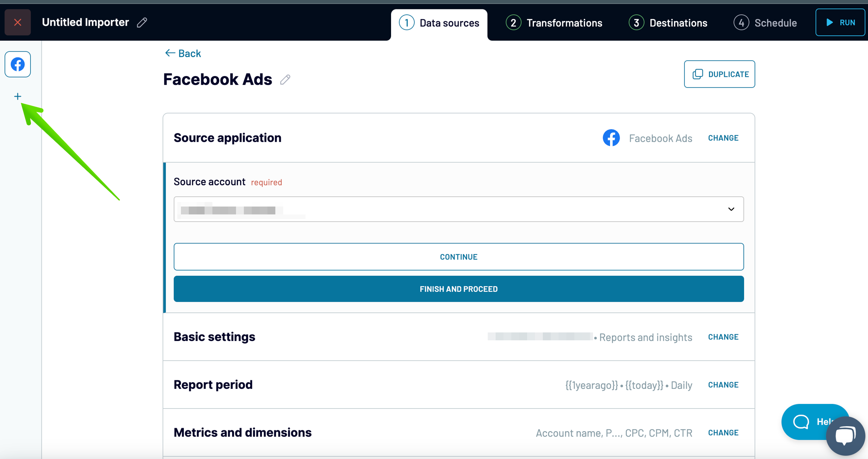
Task: Change the Source application
Action: (x=723, y=138)
